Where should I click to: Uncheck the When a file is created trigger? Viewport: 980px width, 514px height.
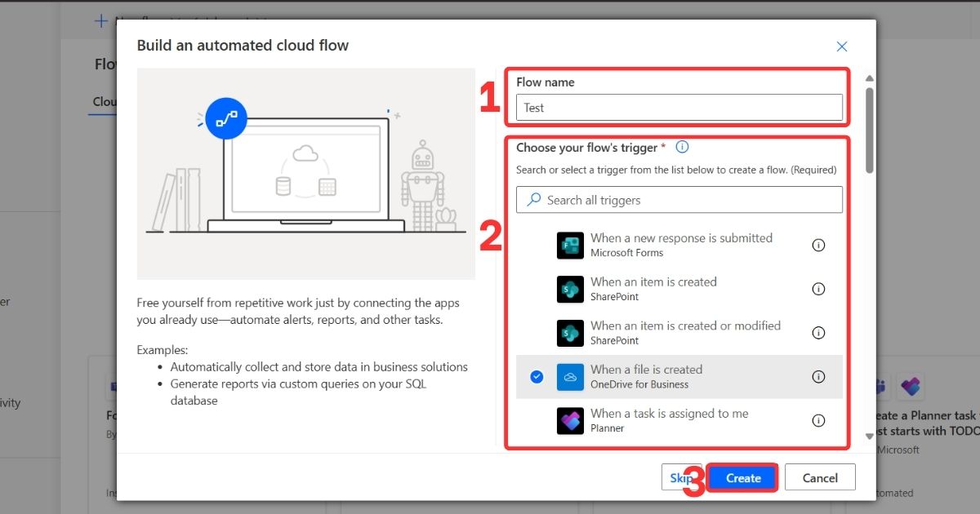pyautogui.click(x=537, y=377)
